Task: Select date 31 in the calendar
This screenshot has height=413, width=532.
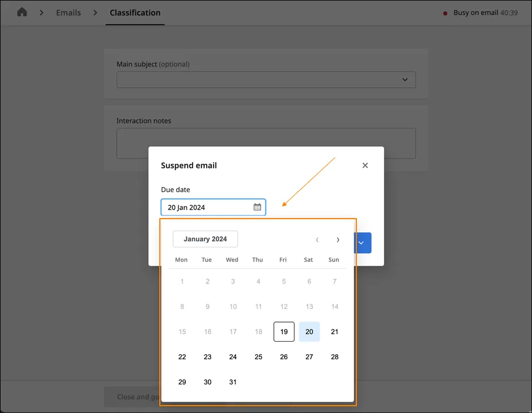Action: pyautogui.click(x=233, y=382)
